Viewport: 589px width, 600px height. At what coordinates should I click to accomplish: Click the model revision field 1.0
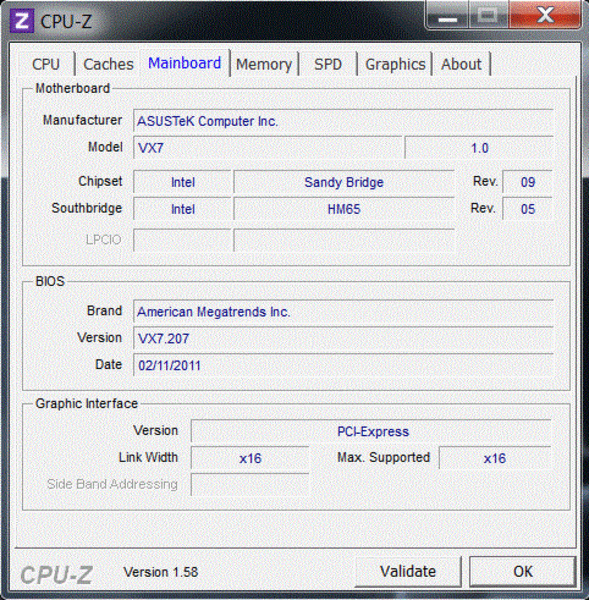479,148
